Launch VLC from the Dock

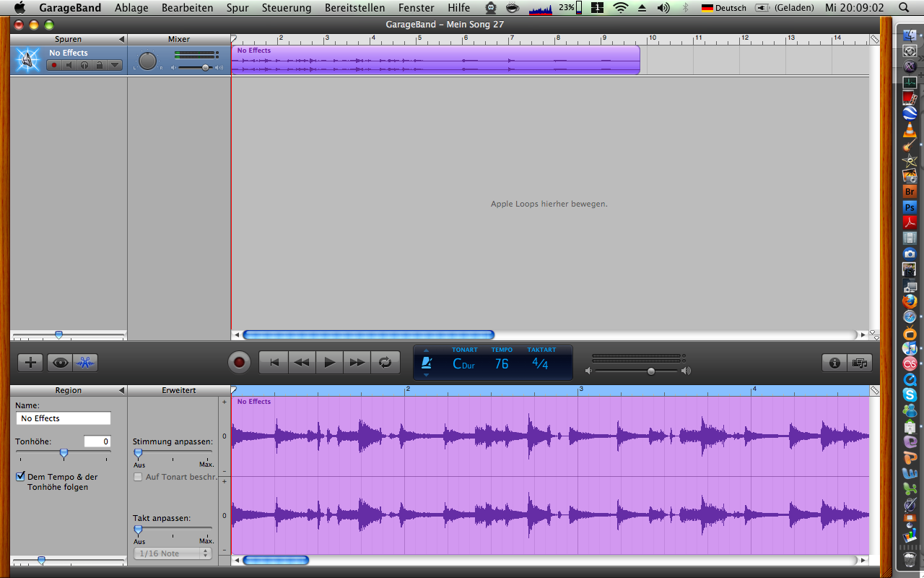[x=910, y=129]
